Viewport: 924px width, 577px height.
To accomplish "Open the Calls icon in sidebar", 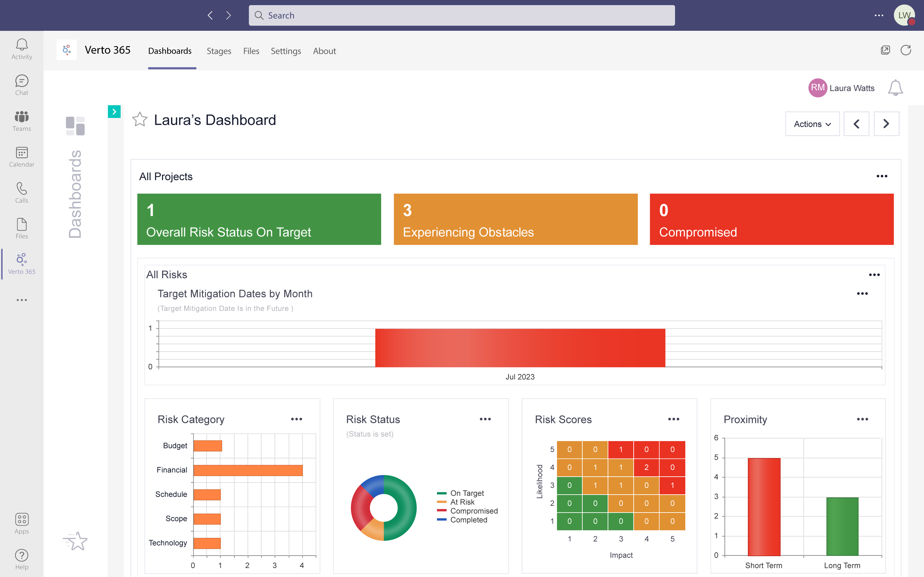I will tap(22, 192).
